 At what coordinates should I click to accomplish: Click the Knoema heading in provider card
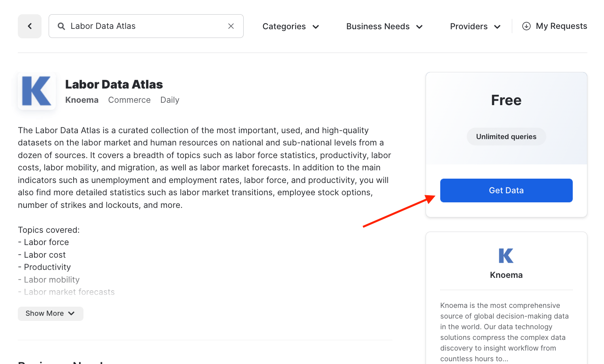[506, 275]
